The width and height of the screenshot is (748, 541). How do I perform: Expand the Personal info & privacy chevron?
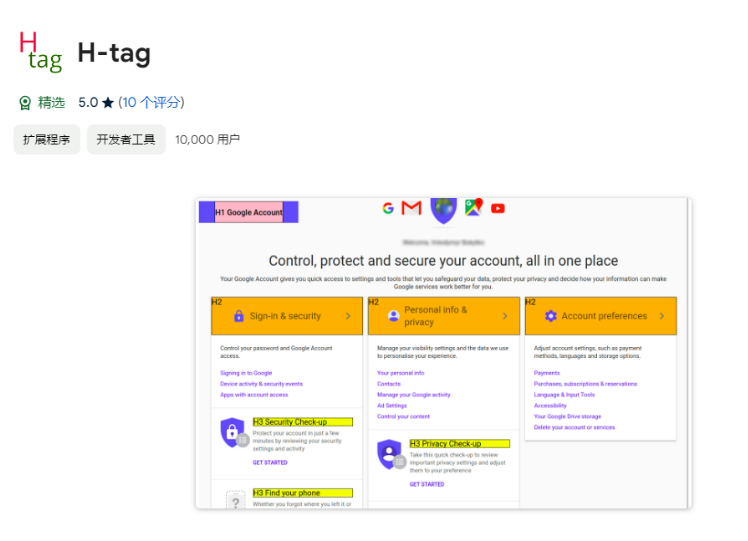(x=504, y=316)
